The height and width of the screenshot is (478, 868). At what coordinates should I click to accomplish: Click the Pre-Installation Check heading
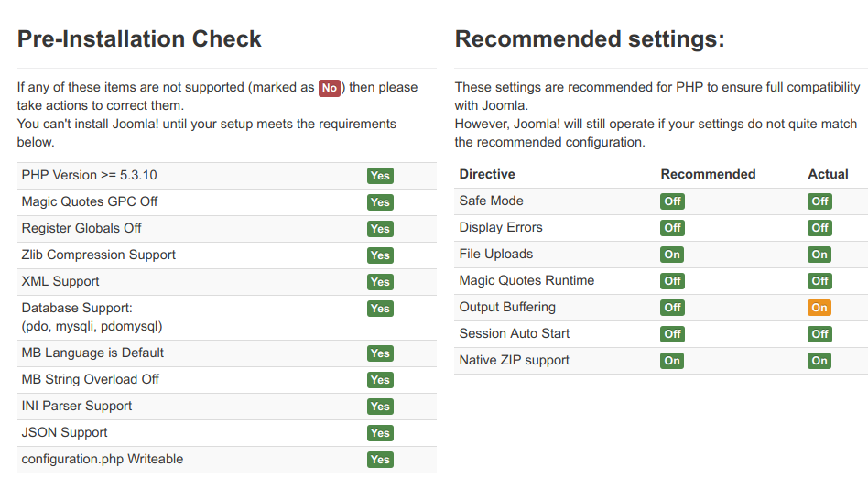click(139, 39)
